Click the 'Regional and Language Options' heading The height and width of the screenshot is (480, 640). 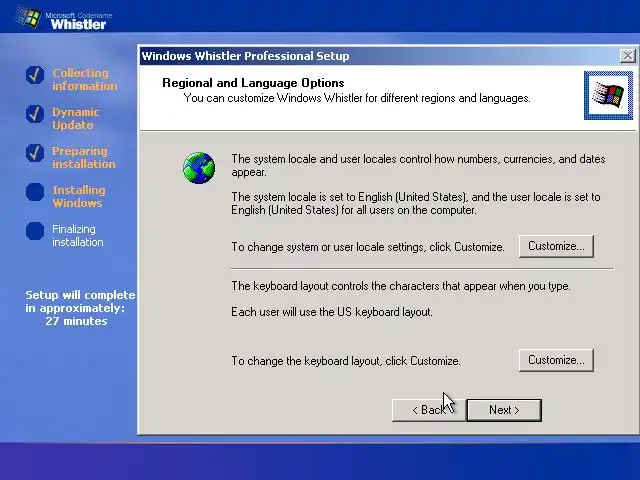point(253,83)
